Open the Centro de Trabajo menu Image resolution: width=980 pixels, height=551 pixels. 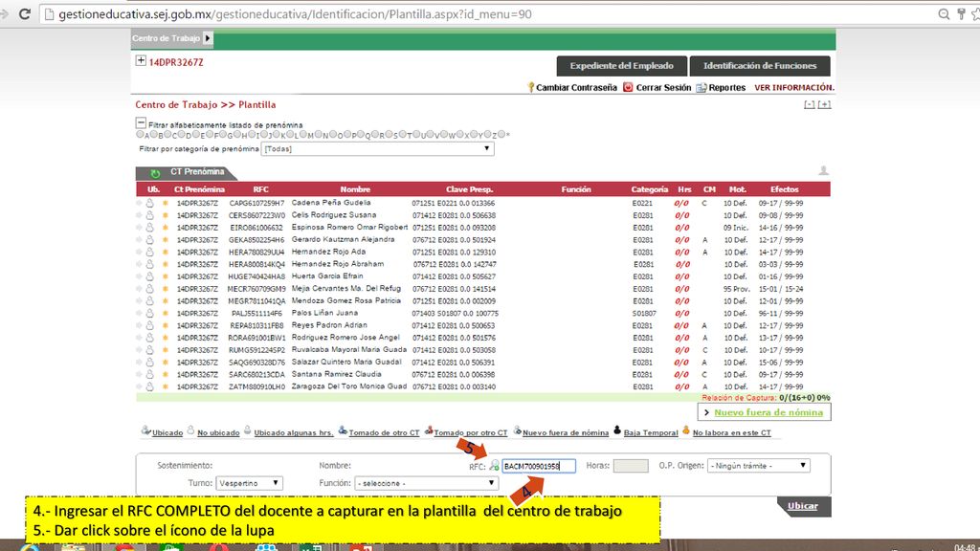(166, 38)
